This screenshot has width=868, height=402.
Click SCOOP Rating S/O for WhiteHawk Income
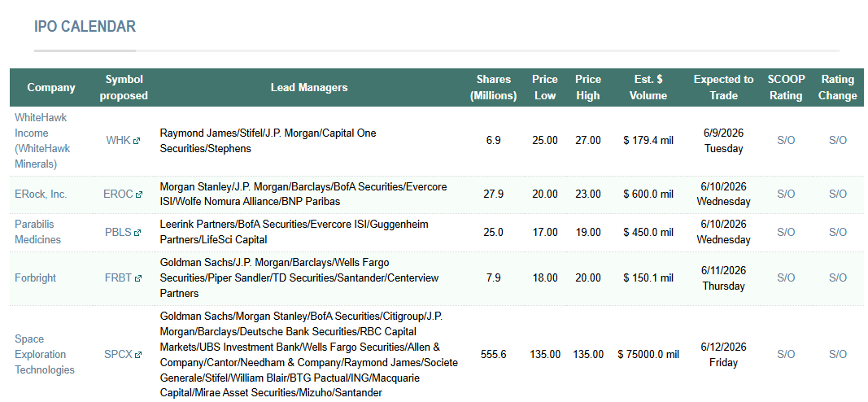[786, 141]
